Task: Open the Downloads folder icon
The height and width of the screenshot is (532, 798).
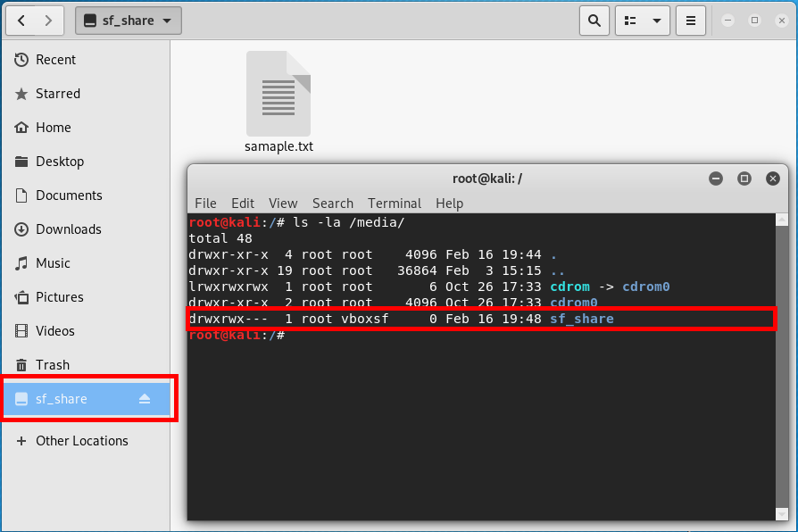Action: coord(68,229)
